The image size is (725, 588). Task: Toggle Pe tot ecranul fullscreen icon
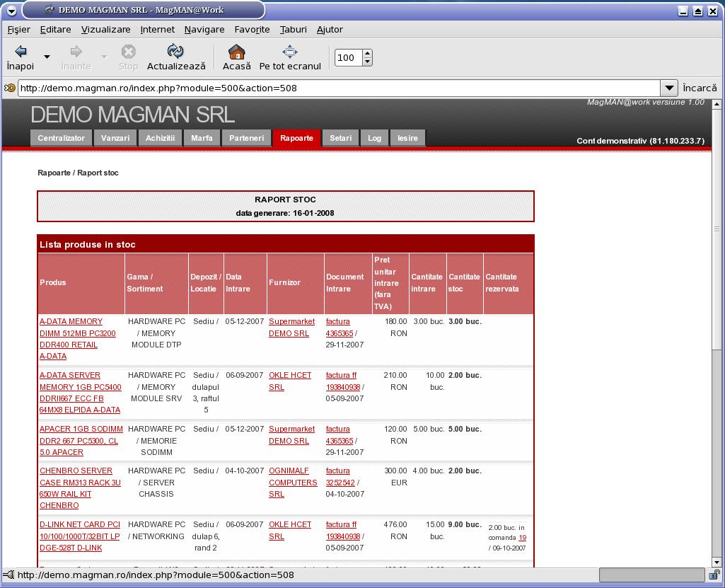pyautogui.click(x=290, y=52)
